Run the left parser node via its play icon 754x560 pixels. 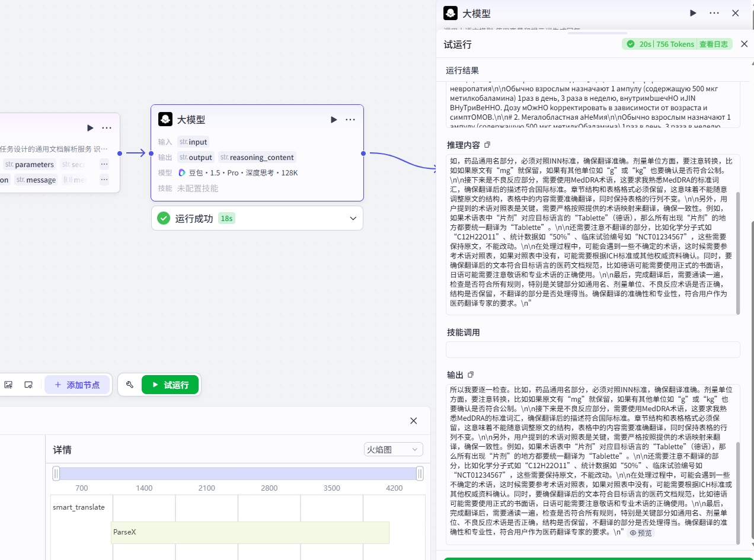coord(90,127)
